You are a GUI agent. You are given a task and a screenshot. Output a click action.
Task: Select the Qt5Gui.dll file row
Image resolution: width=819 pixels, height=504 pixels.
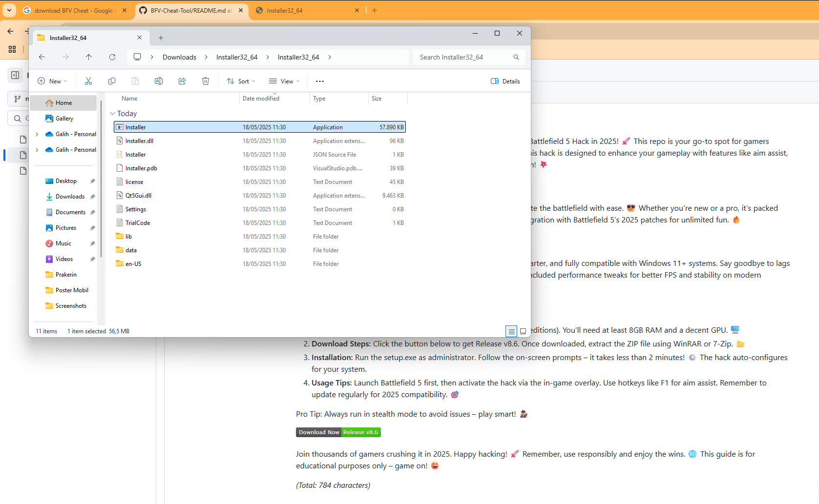260,196
